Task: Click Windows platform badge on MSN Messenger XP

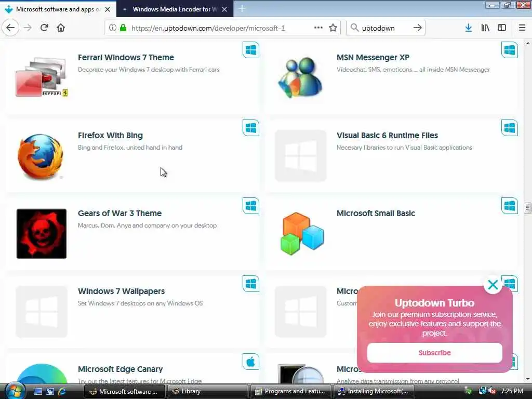Action: [x=510, y=50]
